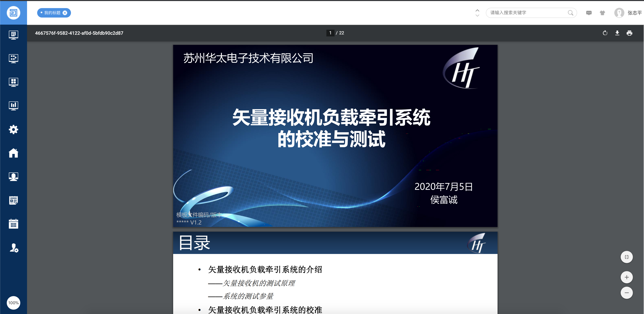Toggle fit-to-page view button
Image resolution: width=644 pixels, height=314 pixels.
[626, 257]
